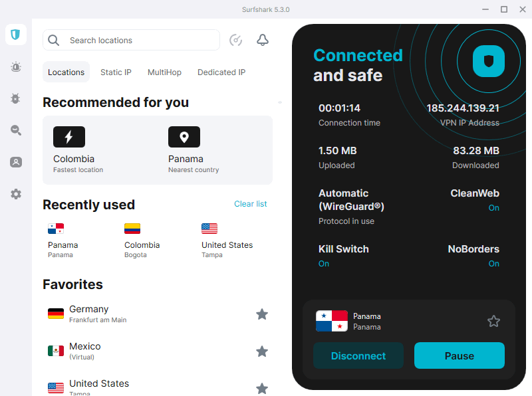
Task: Select United States Tampa in Recently used
Action: pyautogui.click(x=227, y=240)
